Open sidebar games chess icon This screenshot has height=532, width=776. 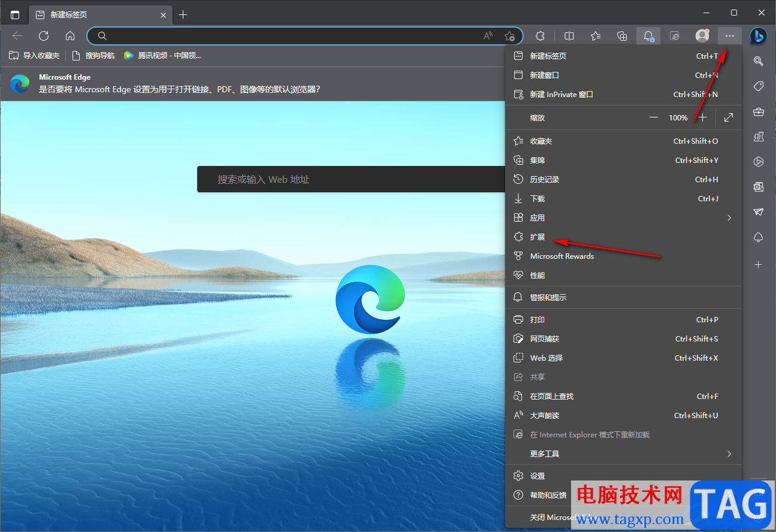(x=758, y=137)
